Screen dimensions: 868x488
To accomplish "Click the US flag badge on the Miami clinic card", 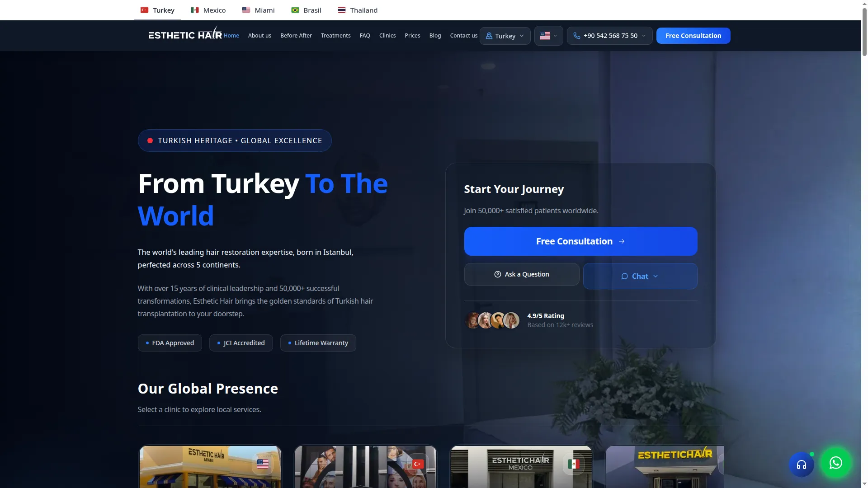I will coord(263,464).
